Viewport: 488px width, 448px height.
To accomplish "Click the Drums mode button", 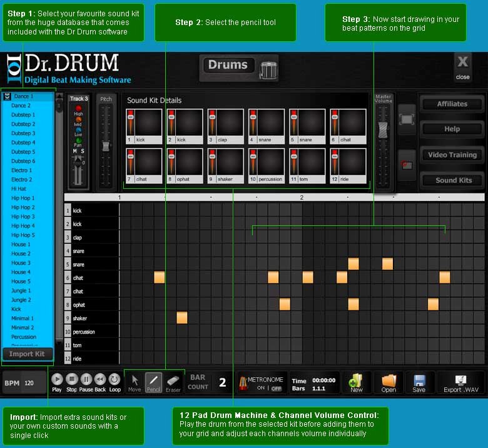I will pyautogui.click(x=228, y=64).
